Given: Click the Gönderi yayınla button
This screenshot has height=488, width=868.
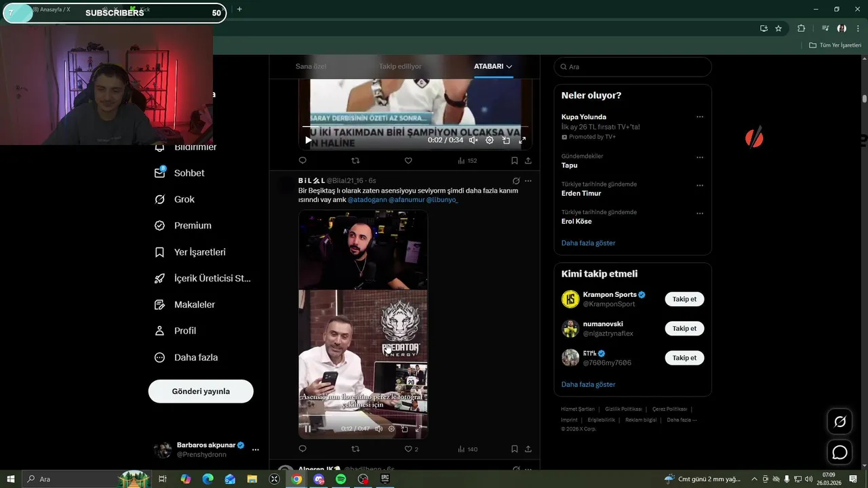Looking at the screenshot, I should pyautogui.click(x=201, y=391).
